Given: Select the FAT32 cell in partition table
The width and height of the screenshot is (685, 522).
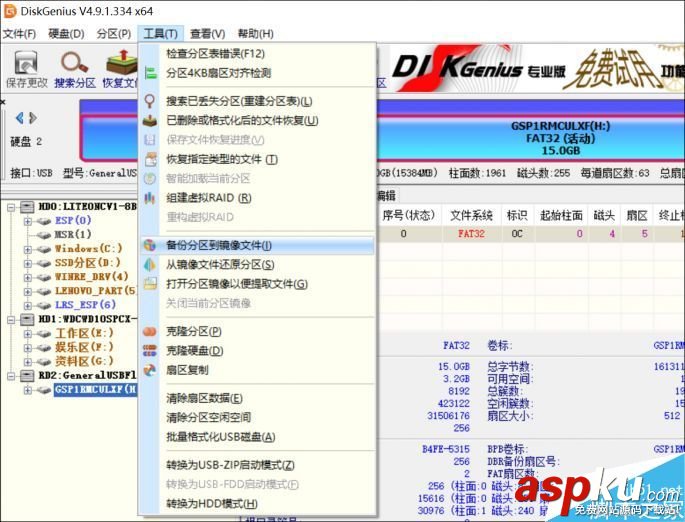Looking at the screenshot, I should click(471, 234).
